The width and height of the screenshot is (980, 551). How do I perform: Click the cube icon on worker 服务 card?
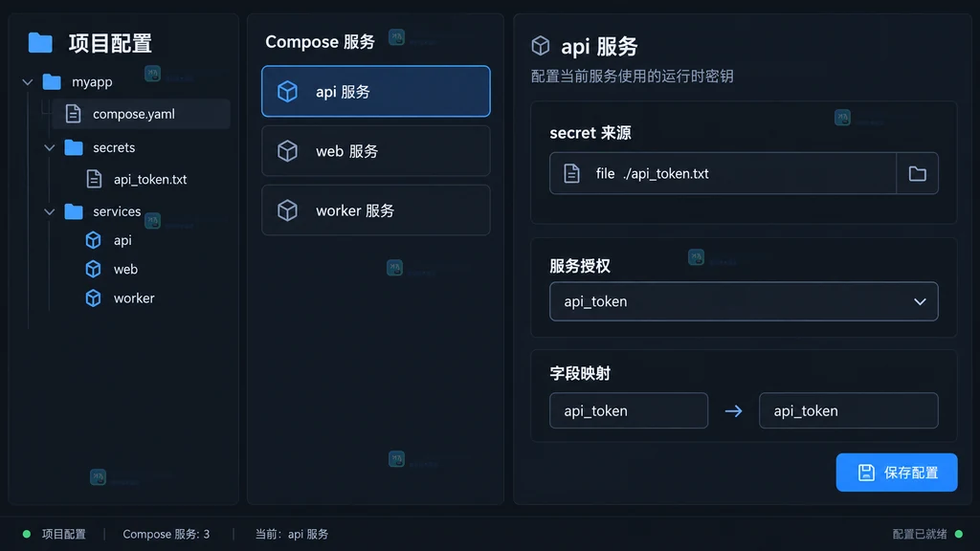[287, 209]
